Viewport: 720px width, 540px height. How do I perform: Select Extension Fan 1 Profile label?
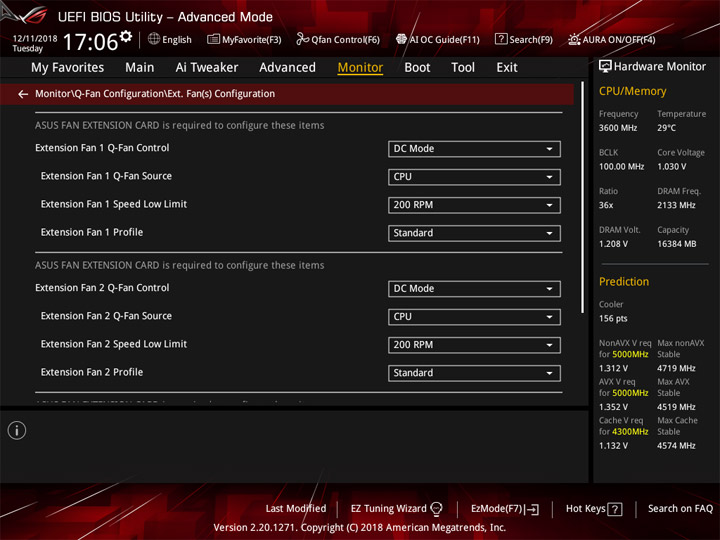92,232
